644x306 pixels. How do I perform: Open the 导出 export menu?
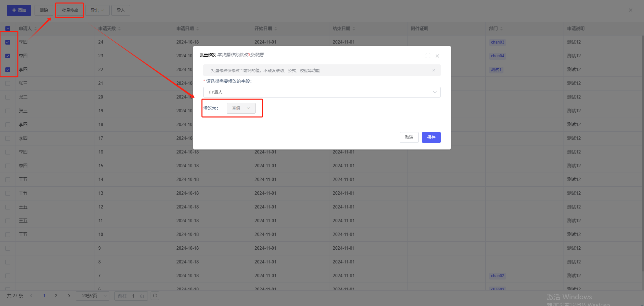click(97, 10)
